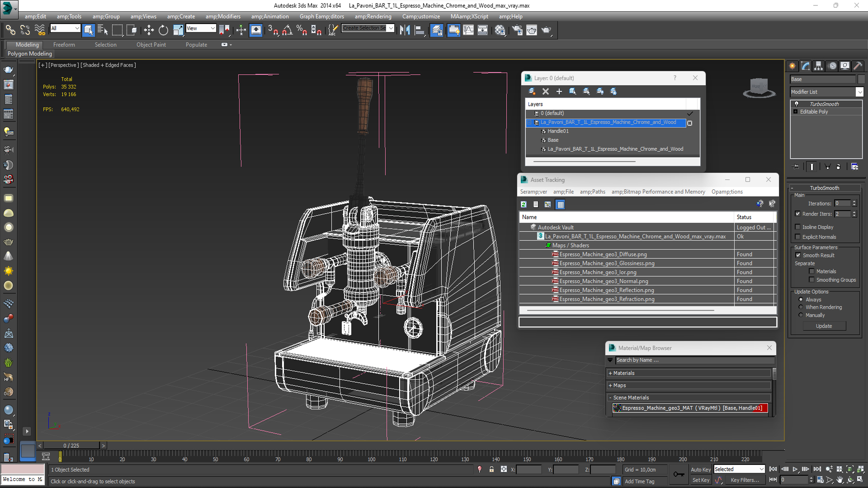Toggle selection lock padlock icon
868x488 pixels.
491,469
